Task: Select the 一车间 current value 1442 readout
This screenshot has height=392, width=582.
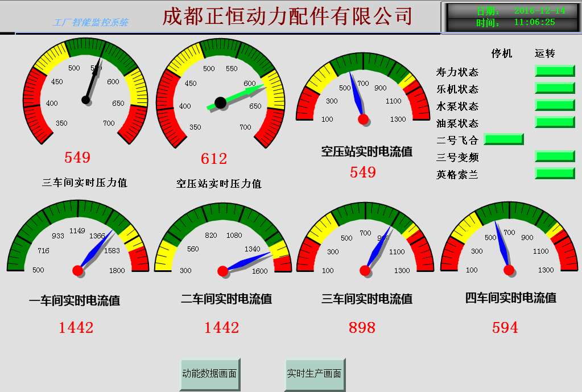Action: tap(76, 327)
